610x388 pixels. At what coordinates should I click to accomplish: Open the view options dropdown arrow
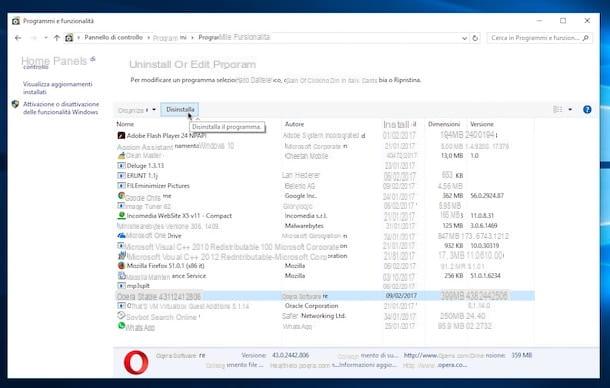[x=570, y=110]
